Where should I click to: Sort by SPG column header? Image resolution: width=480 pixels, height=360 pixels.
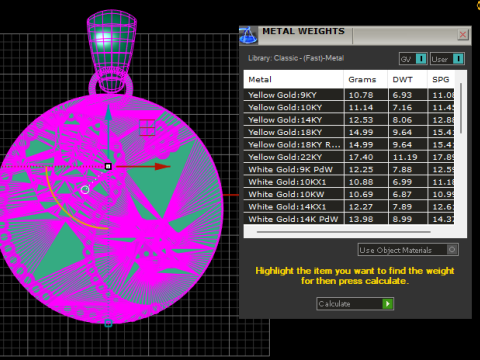pyautogui.click(x=441, y=80)
